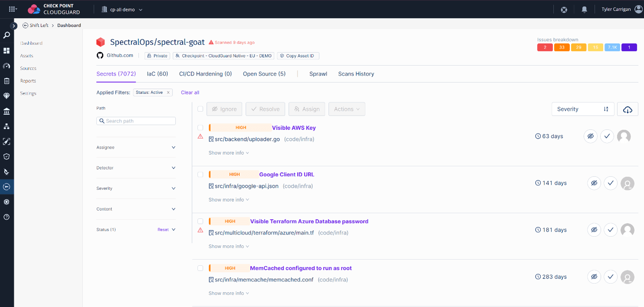Ignore Google Client ID URL via eye icon
Viewport: 644px width, 307px height.
tap(594, 183)
